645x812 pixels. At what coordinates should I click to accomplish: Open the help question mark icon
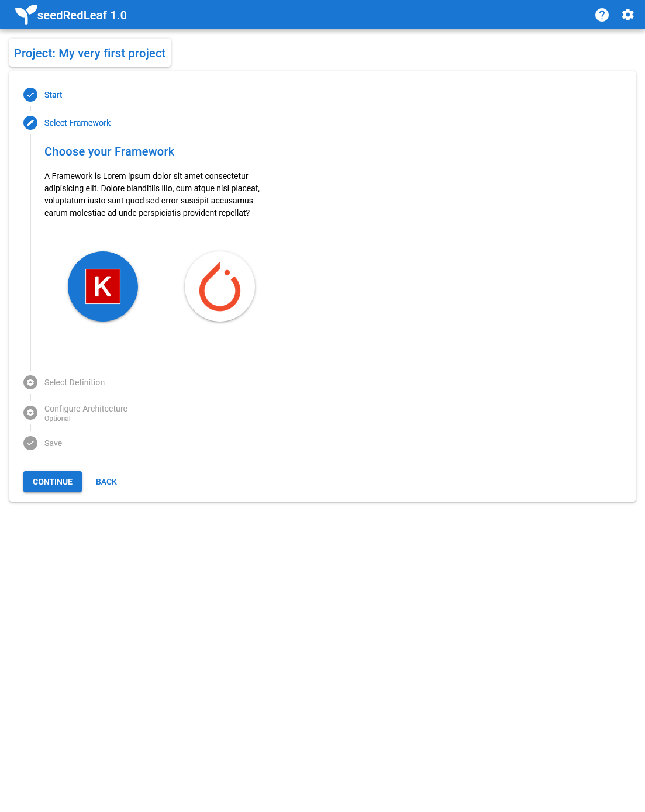602,15
